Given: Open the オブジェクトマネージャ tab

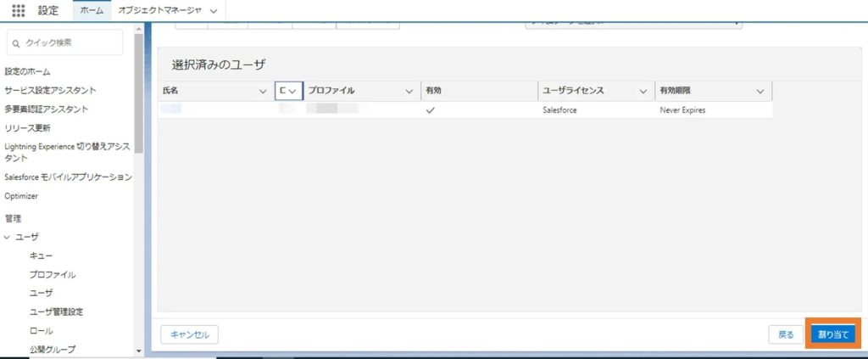Looking at the screenshot, I should pos(159,10).
